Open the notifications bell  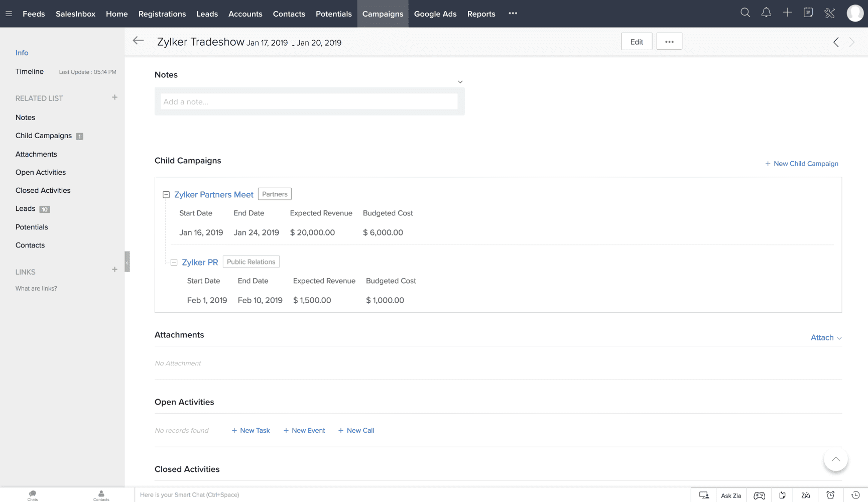[x=766, y=13]
